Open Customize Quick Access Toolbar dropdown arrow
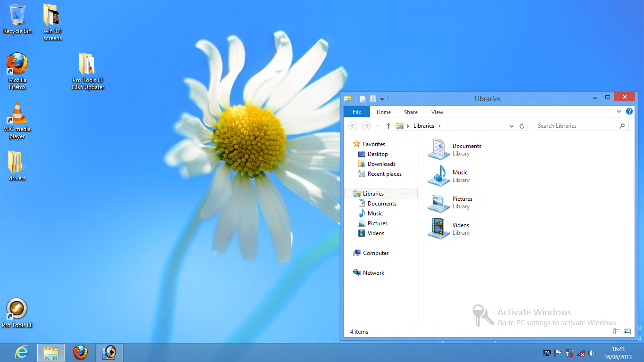644x362 pixels. tap(382, 99)
